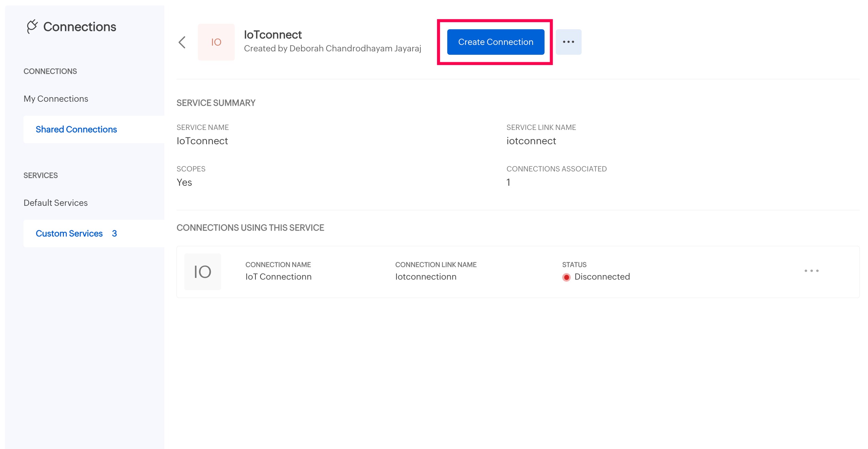This screenshot has height=449, width=868.
Task: Open IoT Connectionn row options menu
Action: tap(811, 271)
